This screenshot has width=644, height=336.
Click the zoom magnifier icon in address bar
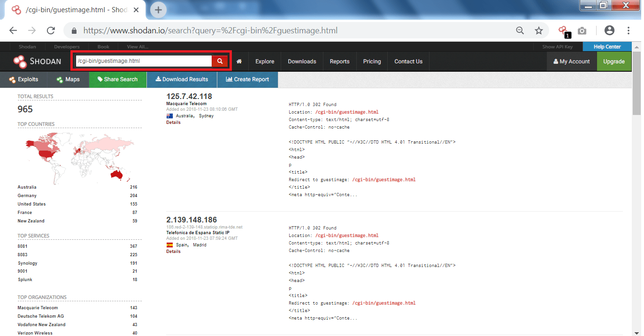tap(520, 31)
